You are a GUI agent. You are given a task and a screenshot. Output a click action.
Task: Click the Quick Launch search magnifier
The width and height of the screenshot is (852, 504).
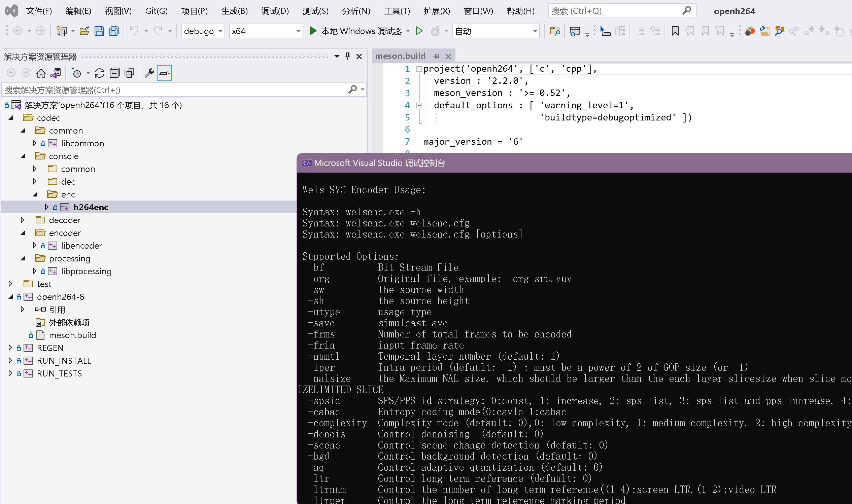[x=687, y=10]
